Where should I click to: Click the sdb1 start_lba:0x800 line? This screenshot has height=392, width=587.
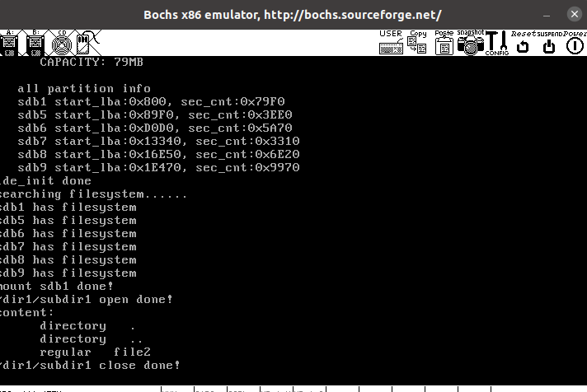(x=151, y=102)
